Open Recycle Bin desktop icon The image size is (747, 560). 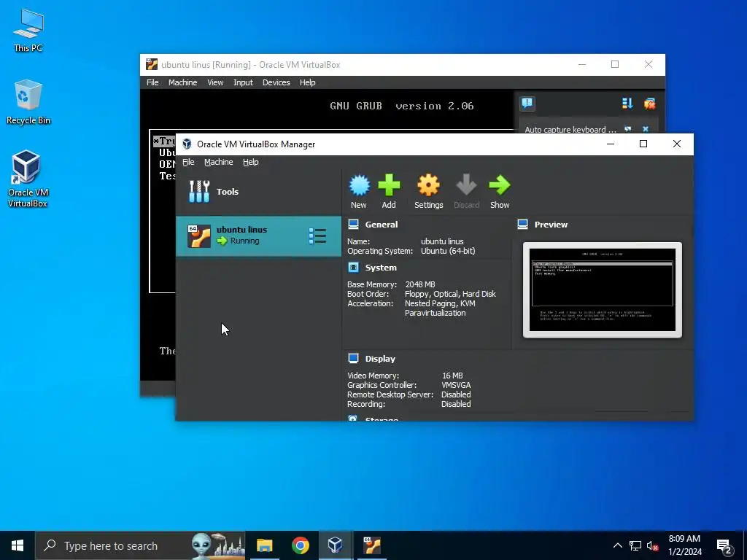pos(28,102)
